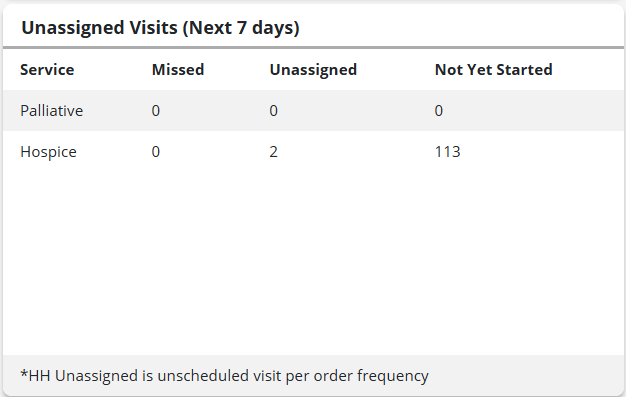This screenshot has height=397, width=626.
Task: Open Hospice unassigned count of 2
Action: pos(273,152)
